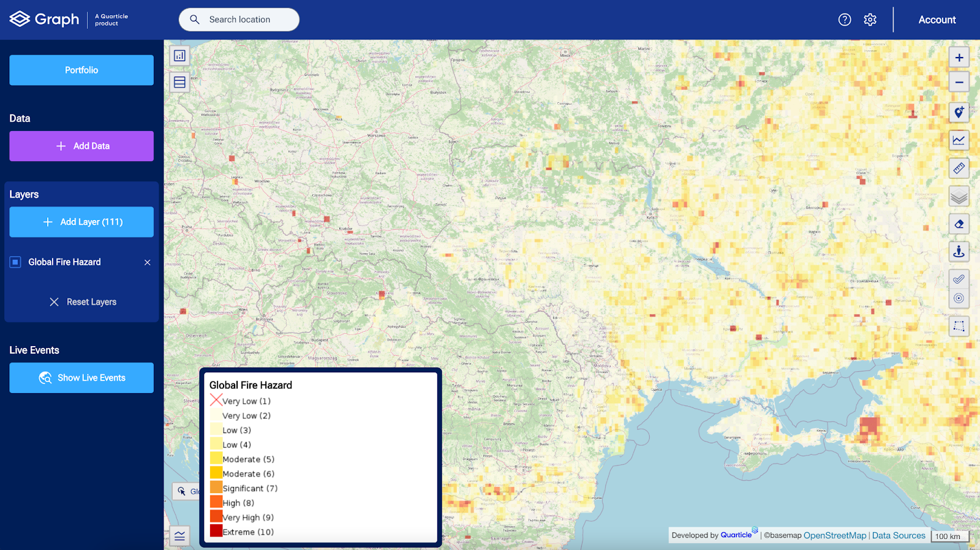Toggle the Global Fire Hazard layer checkbox
This screenshot has width=980, height=550.
coord(15,262)
